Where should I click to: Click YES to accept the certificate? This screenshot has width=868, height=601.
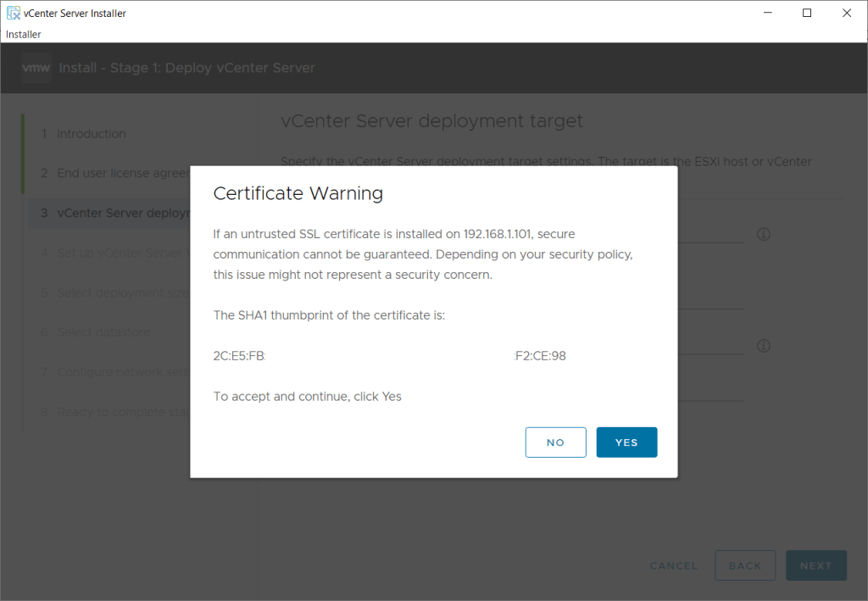click(x=626, y=442)
